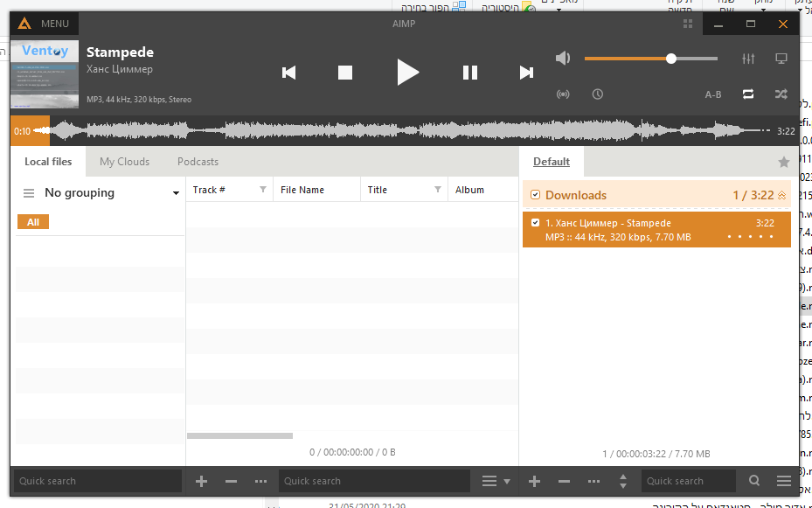
Task: Click the favorites star icon
Action: coord(783,162)
